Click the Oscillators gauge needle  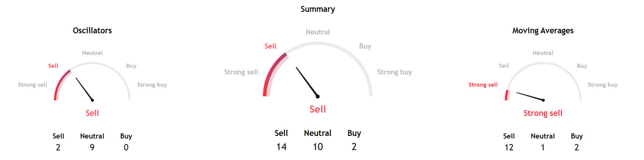click(x=84, y=89)
